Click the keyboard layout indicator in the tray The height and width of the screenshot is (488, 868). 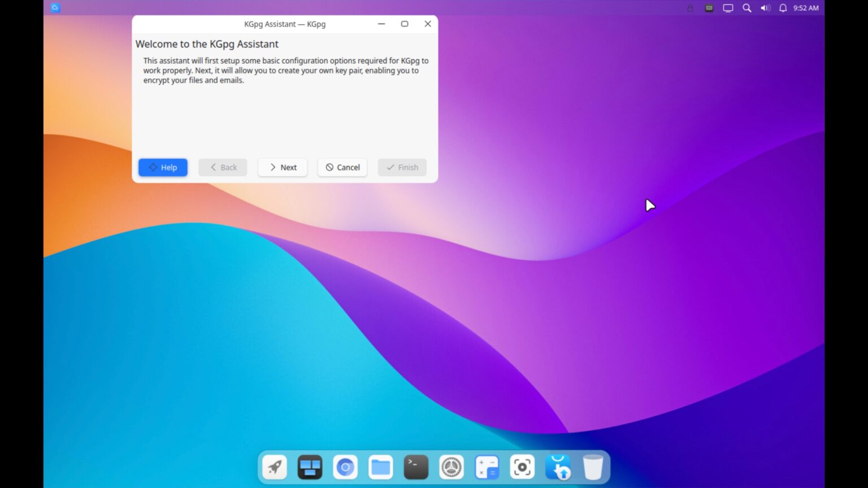(x=709, y=7)
